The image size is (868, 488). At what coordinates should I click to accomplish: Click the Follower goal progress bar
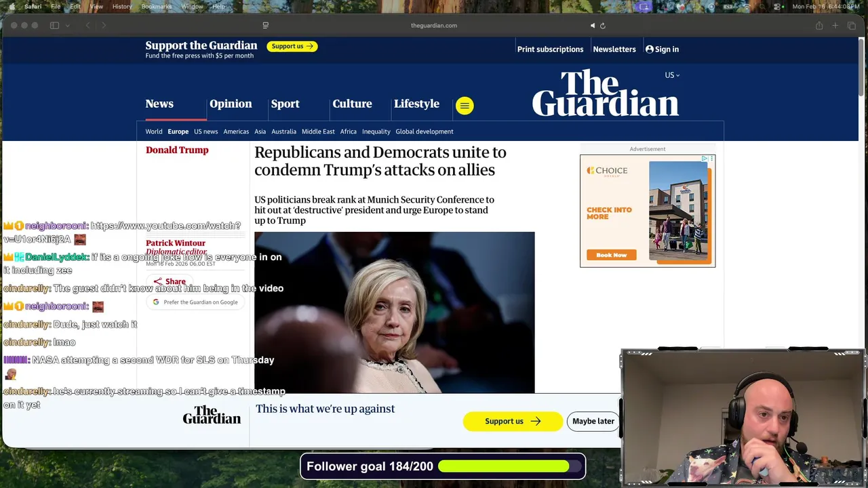510,466
